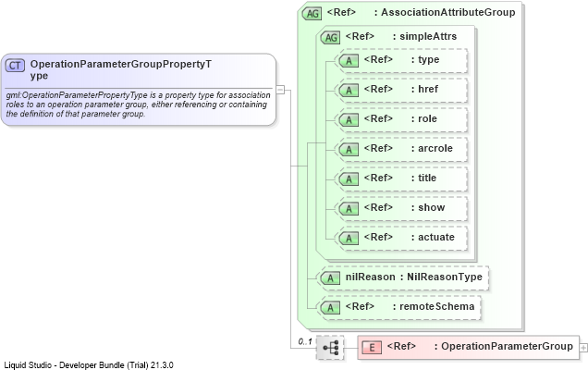588x370 pixels.
Task: Click the <Ref> text before simpleAttrs
Action: coord(360,36)
